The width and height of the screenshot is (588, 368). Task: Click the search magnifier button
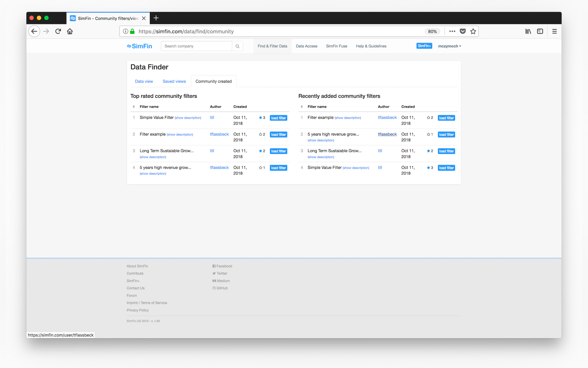click(237, 46)
